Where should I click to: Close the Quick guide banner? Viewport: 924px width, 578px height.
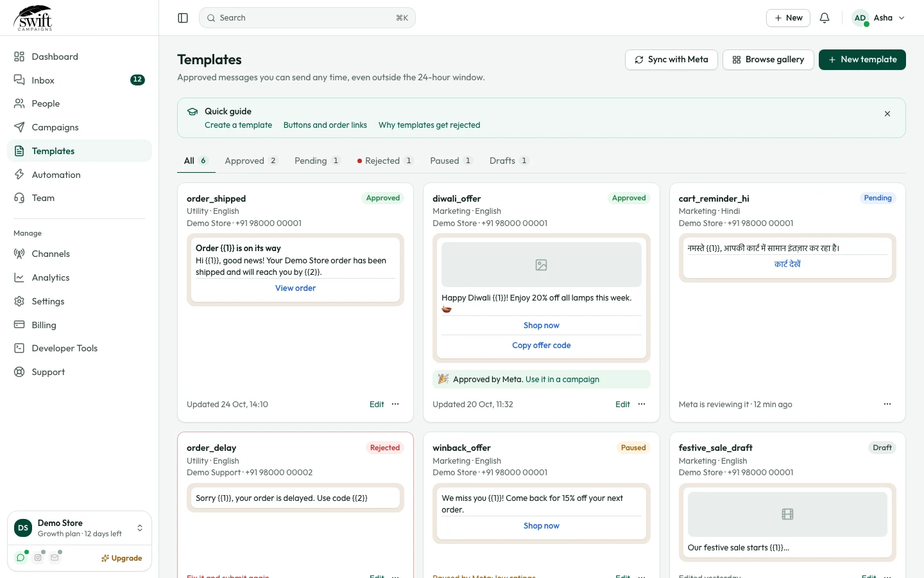887,114
